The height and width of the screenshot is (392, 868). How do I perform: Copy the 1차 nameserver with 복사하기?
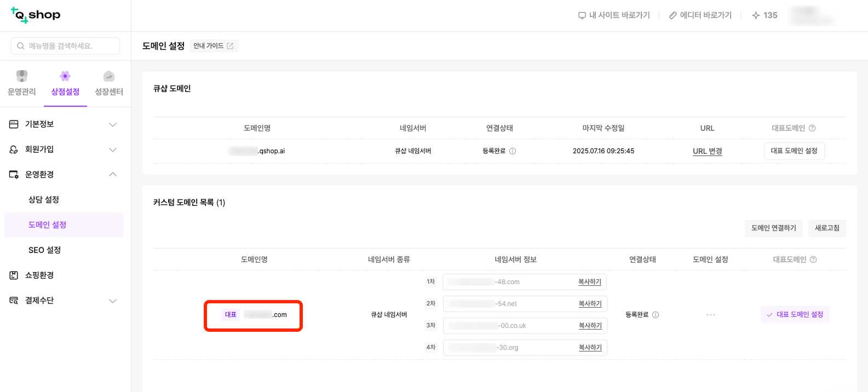pos(589,282)
